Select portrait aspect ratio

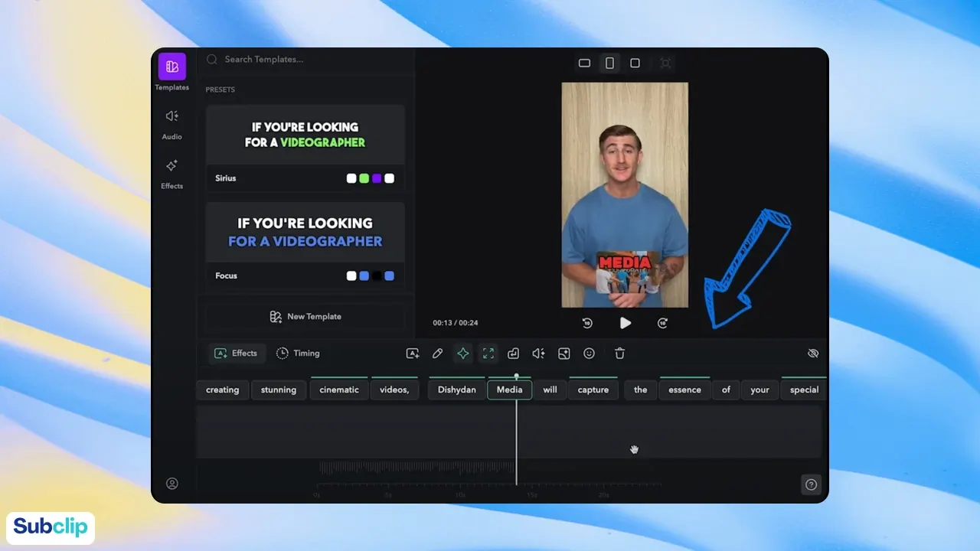point(609,63)
